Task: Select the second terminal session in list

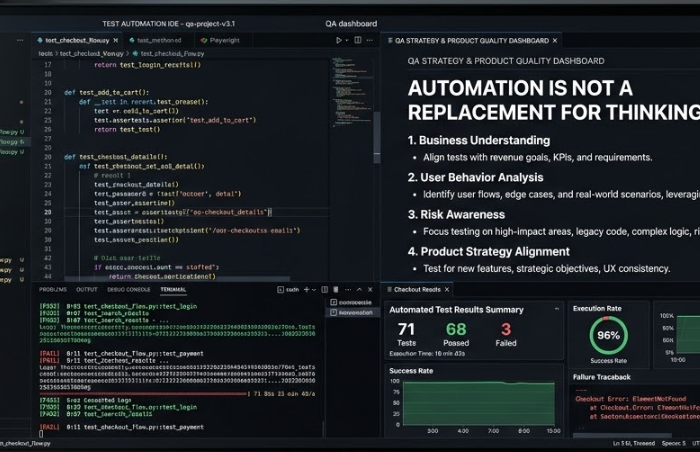Action: (352, 312)
